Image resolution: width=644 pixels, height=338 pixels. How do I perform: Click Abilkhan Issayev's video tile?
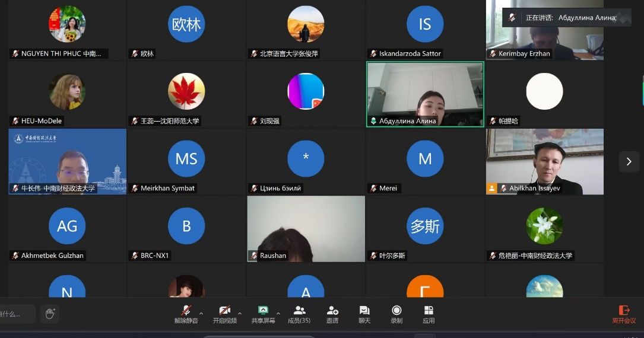[544, 161]
